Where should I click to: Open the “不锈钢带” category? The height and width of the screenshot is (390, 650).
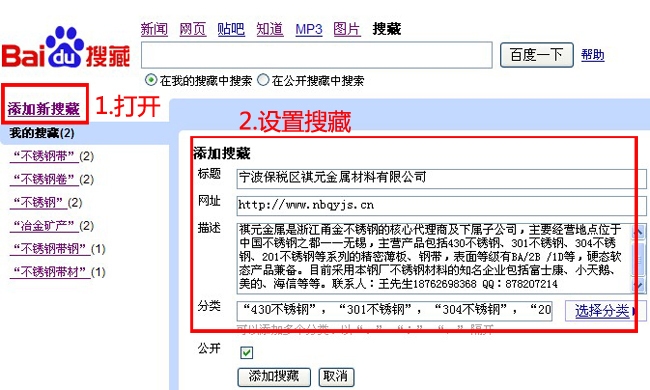tap(44, 156)
